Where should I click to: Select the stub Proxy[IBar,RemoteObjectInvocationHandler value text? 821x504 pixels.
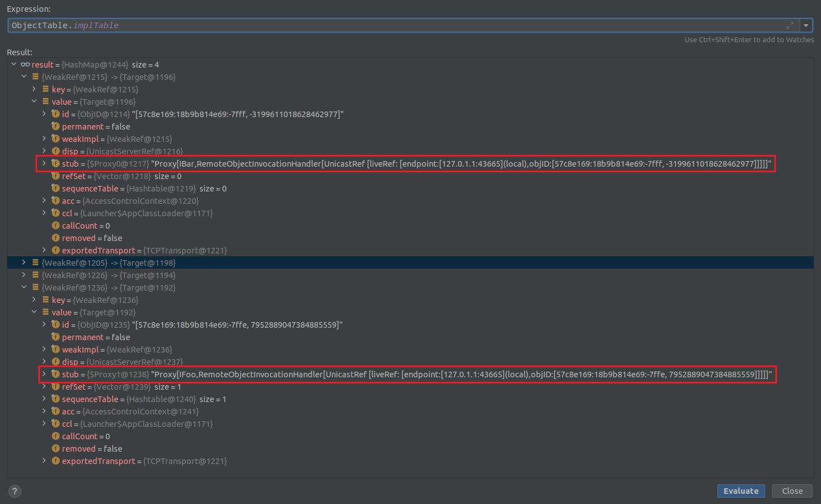[x=461, y=163]
